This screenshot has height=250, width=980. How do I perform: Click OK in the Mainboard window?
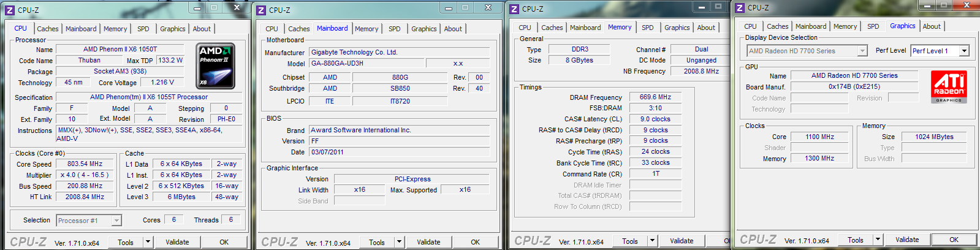(476, 242)
